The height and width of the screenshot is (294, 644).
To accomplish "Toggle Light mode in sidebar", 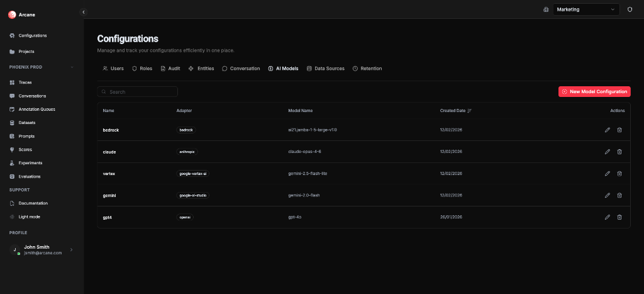I will point(29,217).
